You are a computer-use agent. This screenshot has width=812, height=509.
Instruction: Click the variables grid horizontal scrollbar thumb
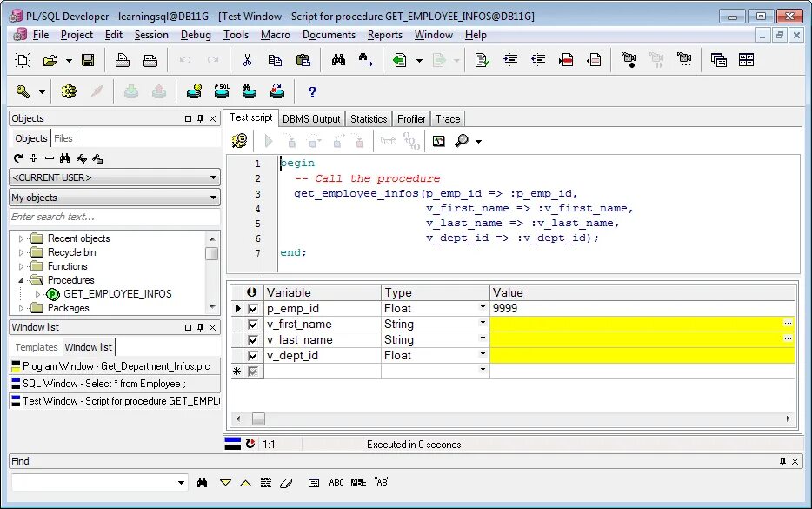click(x=258, y=419)
